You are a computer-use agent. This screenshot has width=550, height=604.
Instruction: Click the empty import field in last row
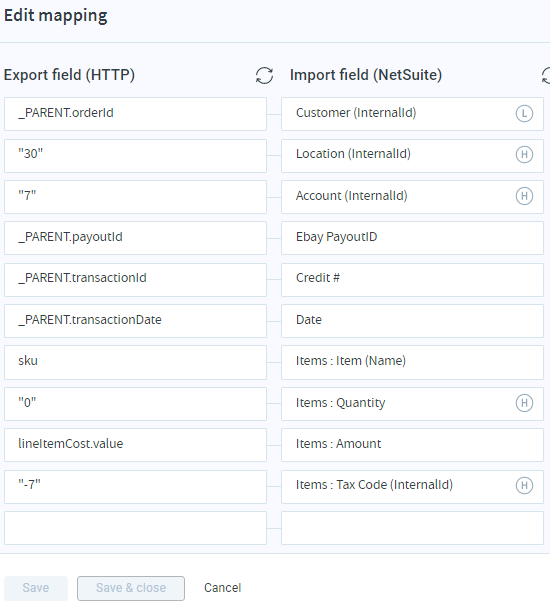pos(412,528)
